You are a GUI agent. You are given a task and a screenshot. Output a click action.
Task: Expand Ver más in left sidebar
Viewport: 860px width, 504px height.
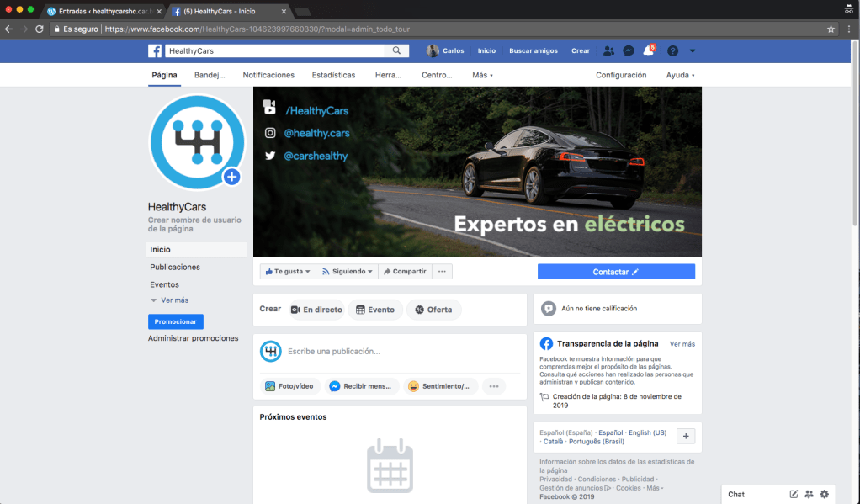pyautogui.click(x=173, y=300)
